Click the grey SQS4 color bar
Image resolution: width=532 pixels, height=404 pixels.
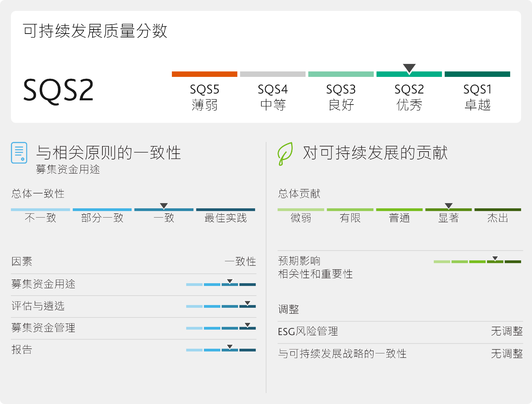pos(273,74)
